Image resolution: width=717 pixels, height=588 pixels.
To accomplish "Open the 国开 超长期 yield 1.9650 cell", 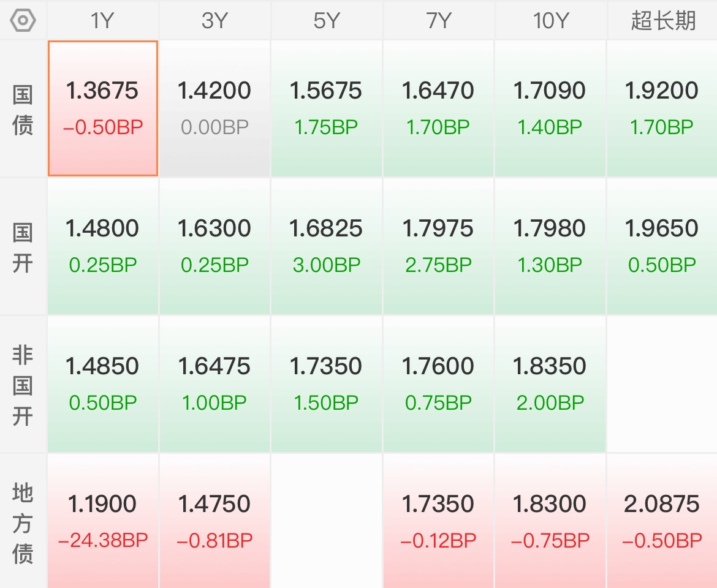I will click(x=662, y=246).
